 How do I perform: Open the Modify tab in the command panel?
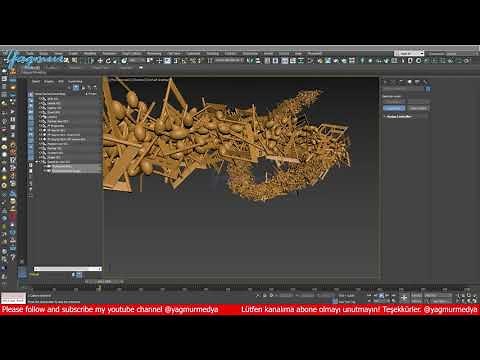pos(394,82)
